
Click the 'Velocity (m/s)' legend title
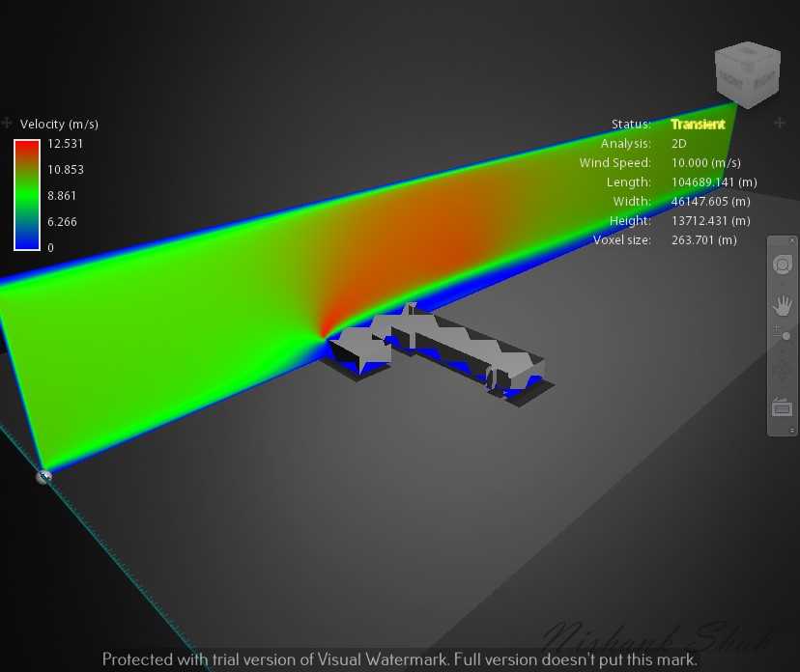(59, 124)
